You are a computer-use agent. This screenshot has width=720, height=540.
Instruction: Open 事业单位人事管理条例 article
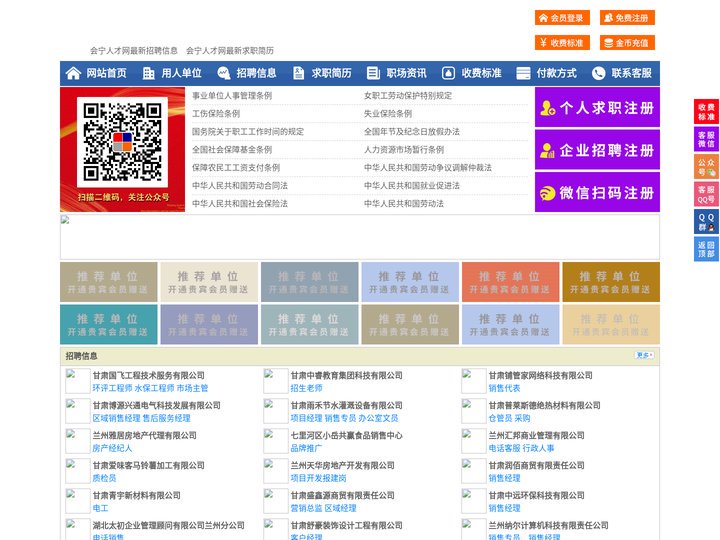click(x=232, y=96)
